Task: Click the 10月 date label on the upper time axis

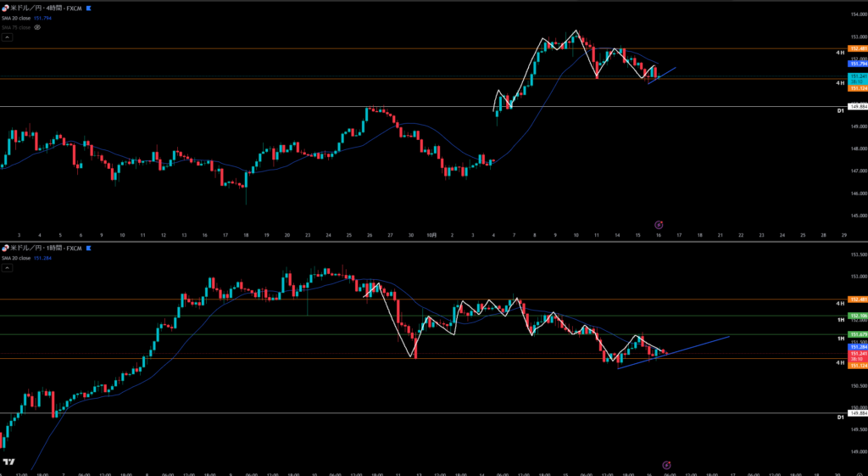Action: point(431,234)
